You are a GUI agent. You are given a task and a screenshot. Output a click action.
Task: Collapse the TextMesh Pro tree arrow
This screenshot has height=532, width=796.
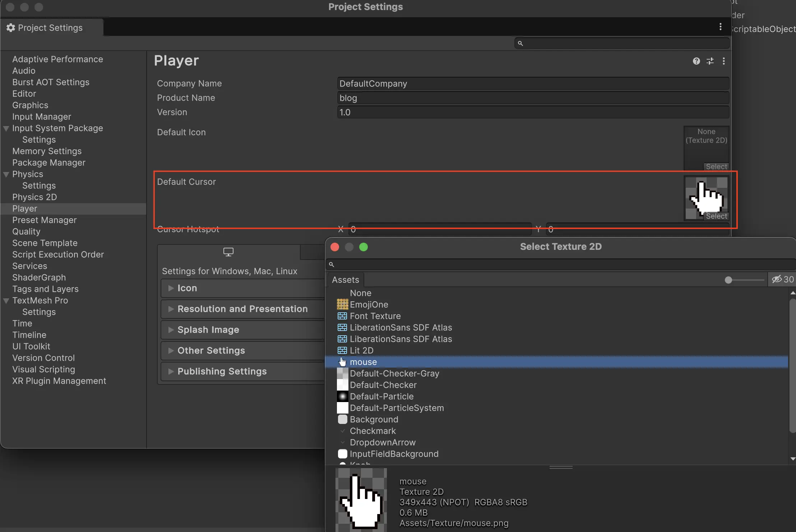click(x=6, y=301)
